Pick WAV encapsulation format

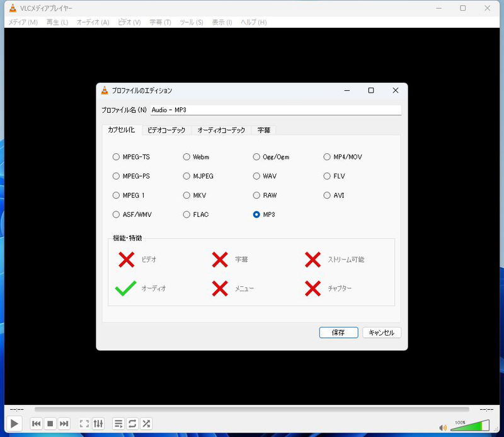pyautogui.click(x=265, y=176)
